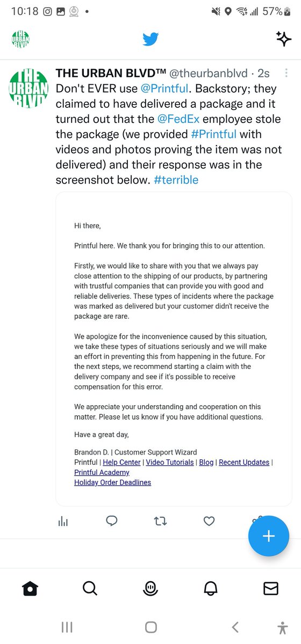Open the Spaces tab icon
301x644 pixels.
tap(150, 589)
